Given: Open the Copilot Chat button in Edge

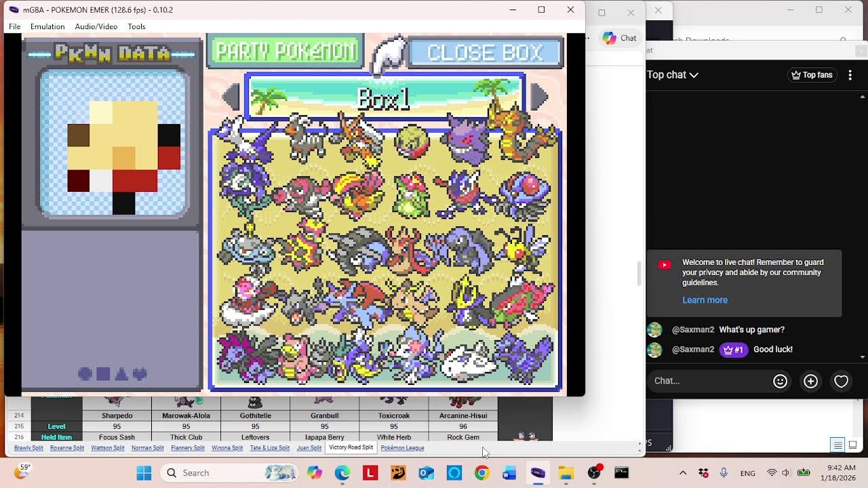Looking at the screenshot, I should coord(620,38).
